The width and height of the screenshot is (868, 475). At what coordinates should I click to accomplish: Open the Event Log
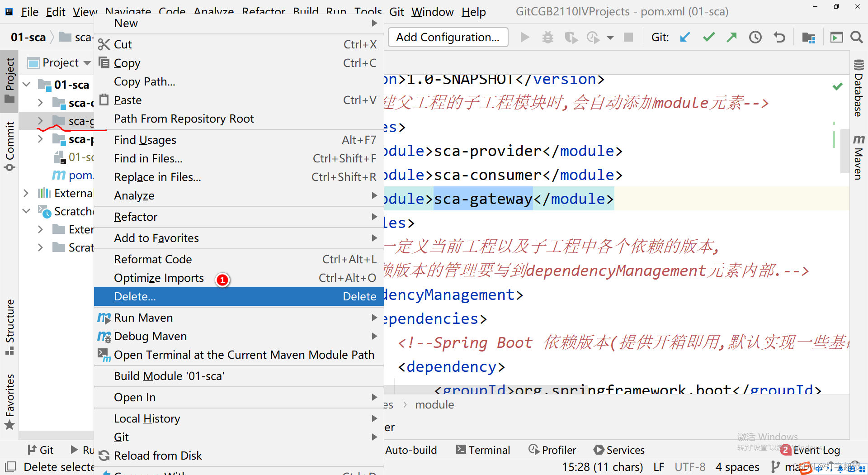coord(810,450)
